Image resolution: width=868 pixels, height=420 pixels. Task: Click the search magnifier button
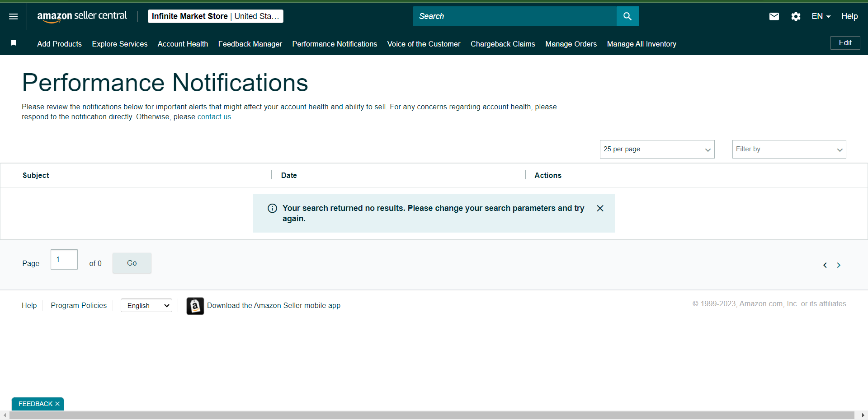click(x=627, y=16)
